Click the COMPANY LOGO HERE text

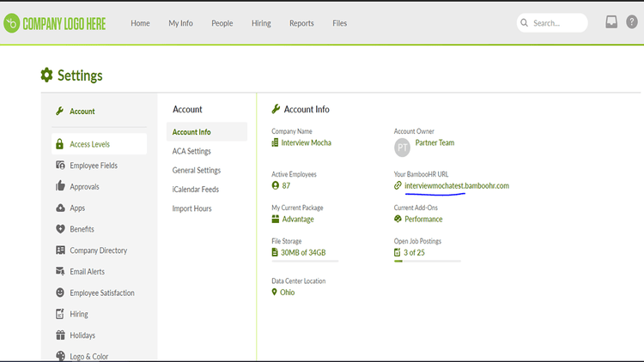coord(64,24)
